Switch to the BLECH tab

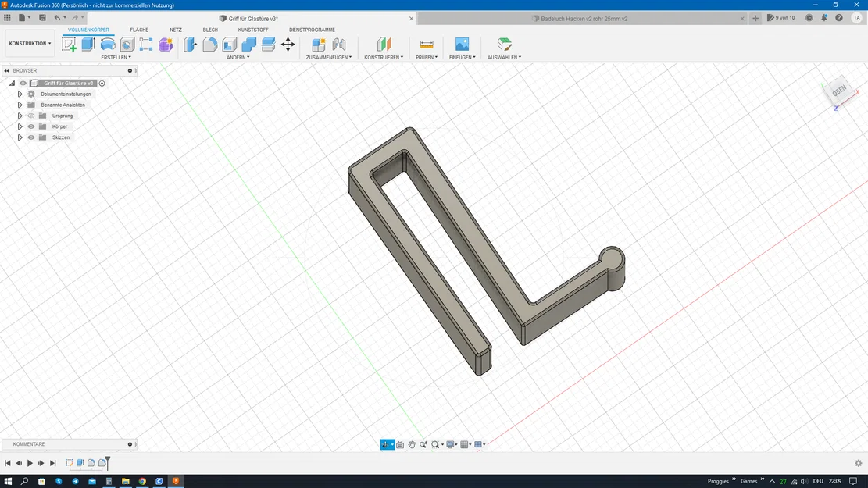(x=210, y=30)
